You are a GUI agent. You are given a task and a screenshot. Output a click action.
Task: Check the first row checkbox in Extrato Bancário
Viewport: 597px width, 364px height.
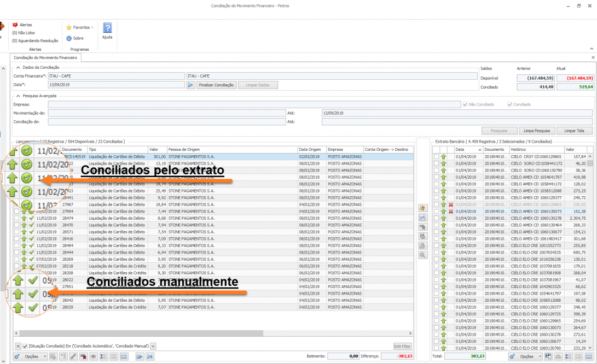coord(436,157)
